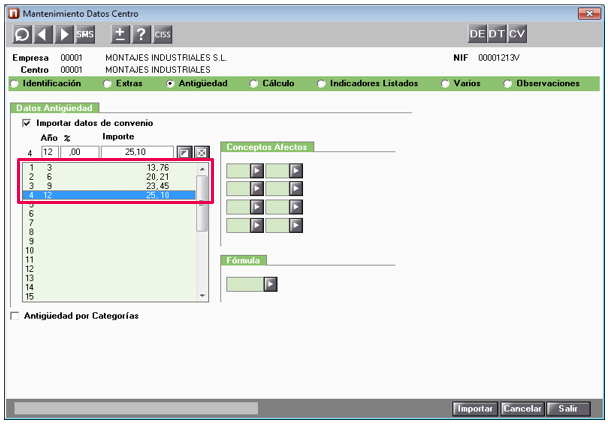The image size is (608, 424).
Task: Click the Salir button
Action: 568,409
